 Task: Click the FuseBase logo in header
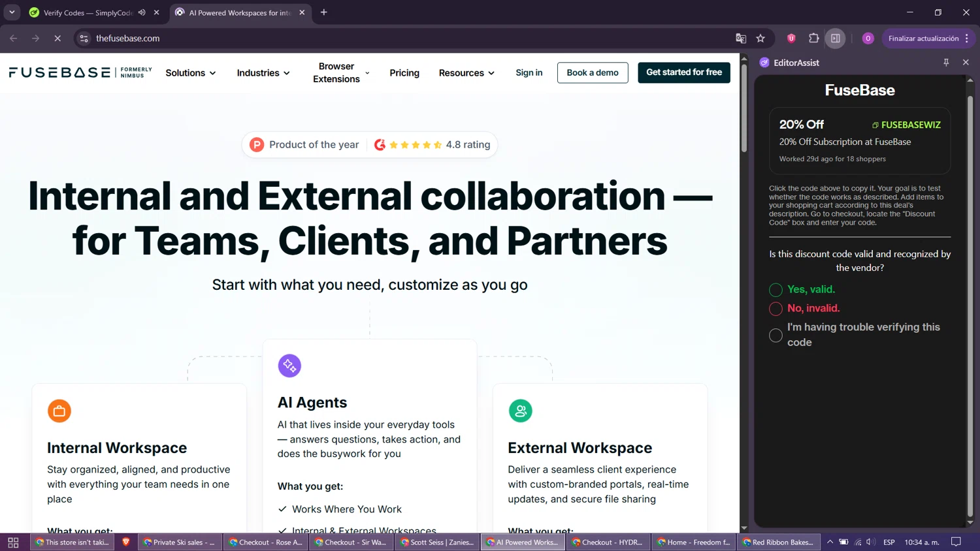click(80, 72)
